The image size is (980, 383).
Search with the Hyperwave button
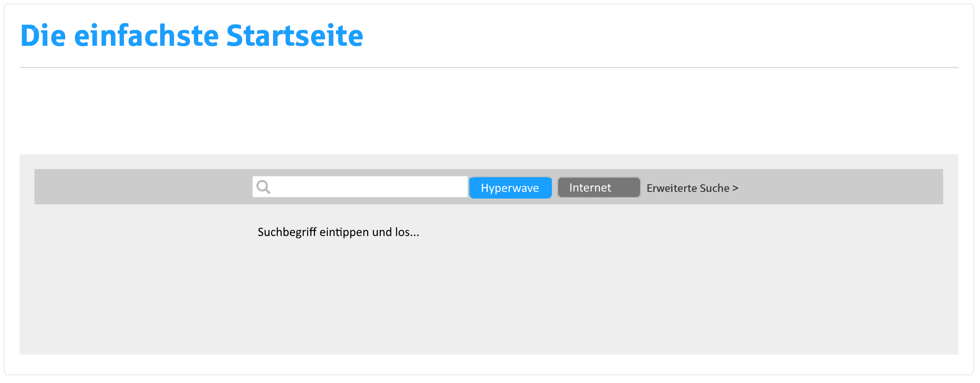pyautogui.click(x=510, y=188)
